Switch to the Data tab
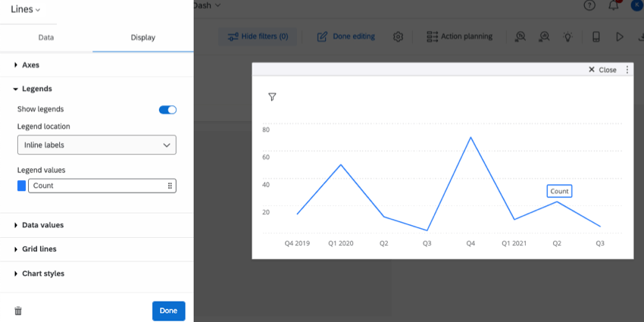 click(x=46, y=37)
